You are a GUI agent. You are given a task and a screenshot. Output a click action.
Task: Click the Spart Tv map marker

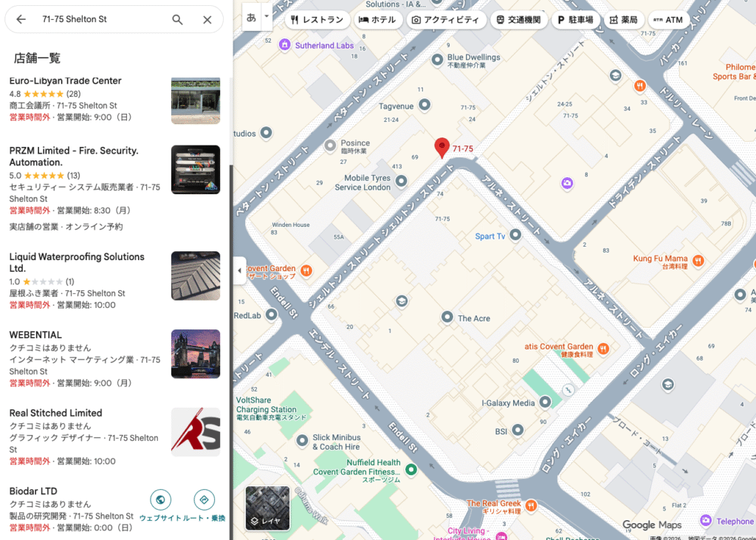point(515,235)
